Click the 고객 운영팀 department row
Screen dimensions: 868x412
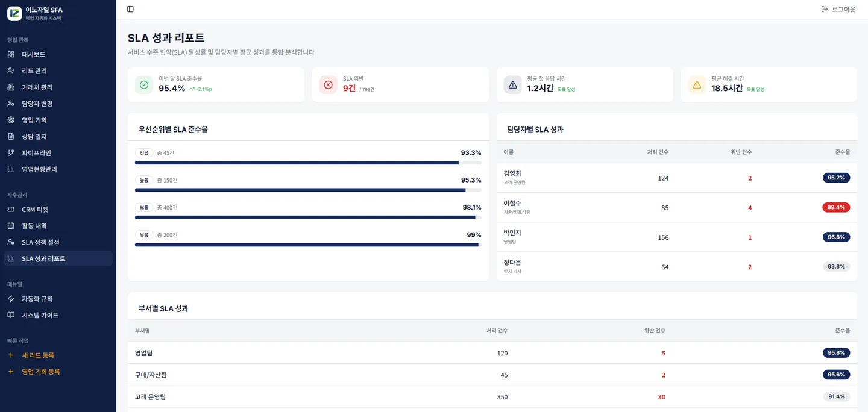coord(492,397)
